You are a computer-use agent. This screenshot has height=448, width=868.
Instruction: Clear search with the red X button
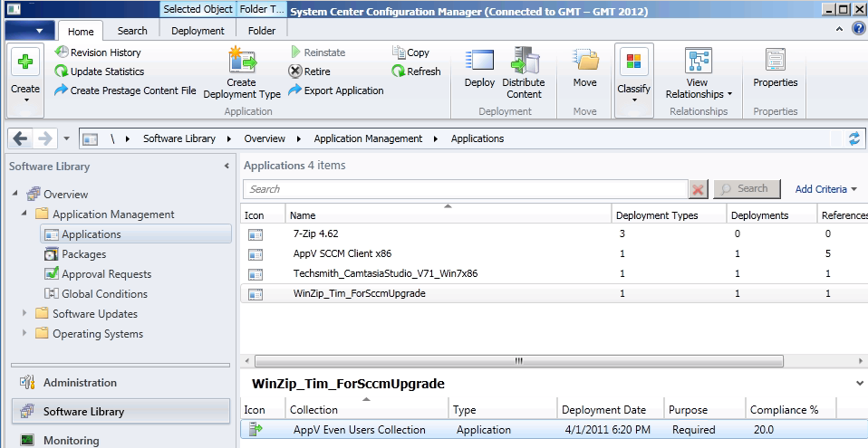click(698, 189)
